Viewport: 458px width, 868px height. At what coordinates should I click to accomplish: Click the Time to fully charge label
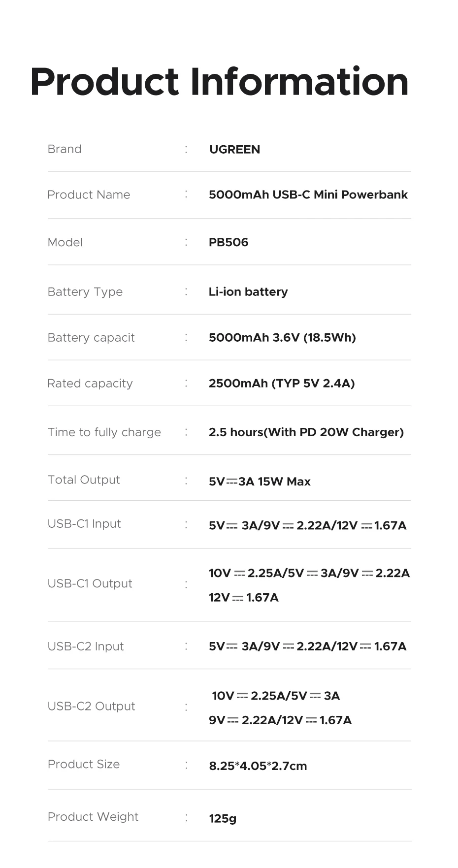click(104, 432)
